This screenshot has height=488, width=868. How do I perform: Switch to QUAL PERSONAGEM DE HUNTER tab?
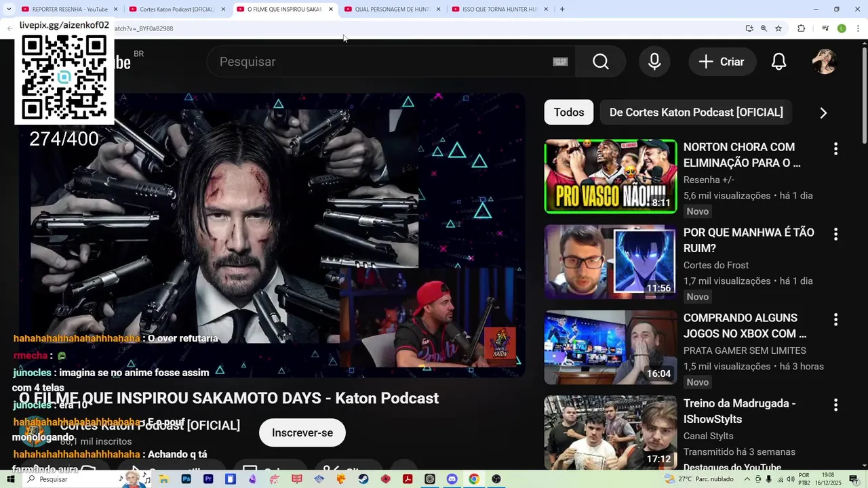[393, 9]
